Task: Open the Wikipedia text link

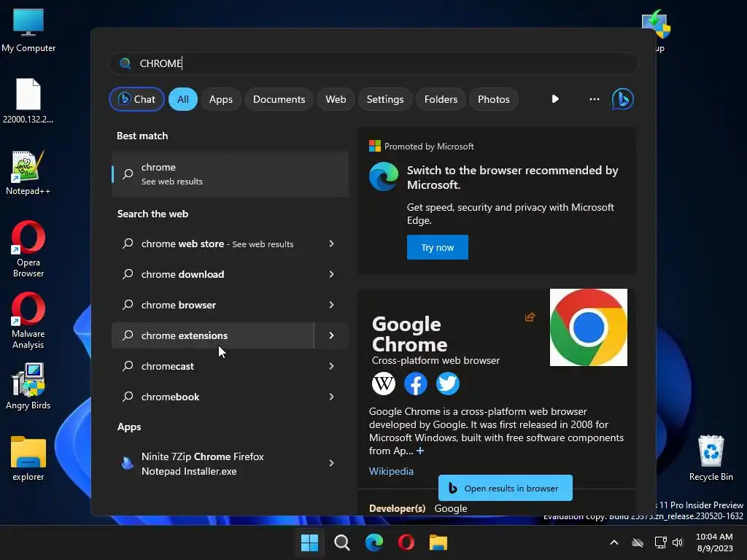Action: [x=391, y=471]
